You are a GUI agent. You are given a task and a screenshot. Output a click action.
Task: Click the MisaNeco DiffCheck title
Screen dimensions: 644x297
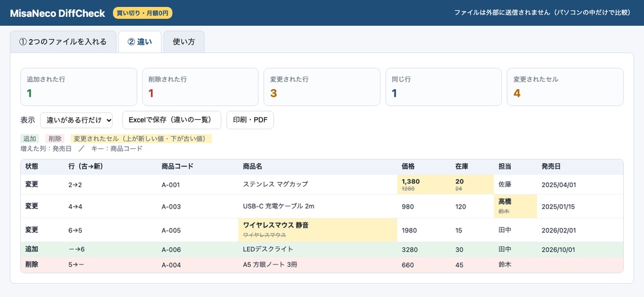[57, 13]
